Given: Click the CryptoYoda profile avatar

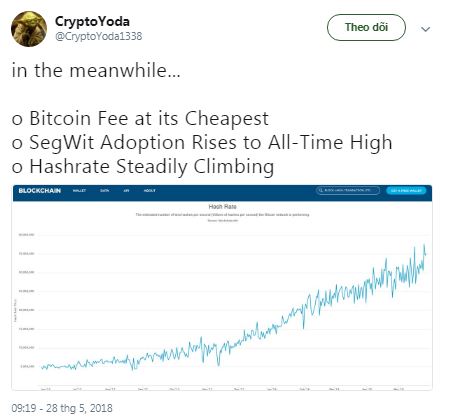Looking at the screenshot, I should (29, 29).
